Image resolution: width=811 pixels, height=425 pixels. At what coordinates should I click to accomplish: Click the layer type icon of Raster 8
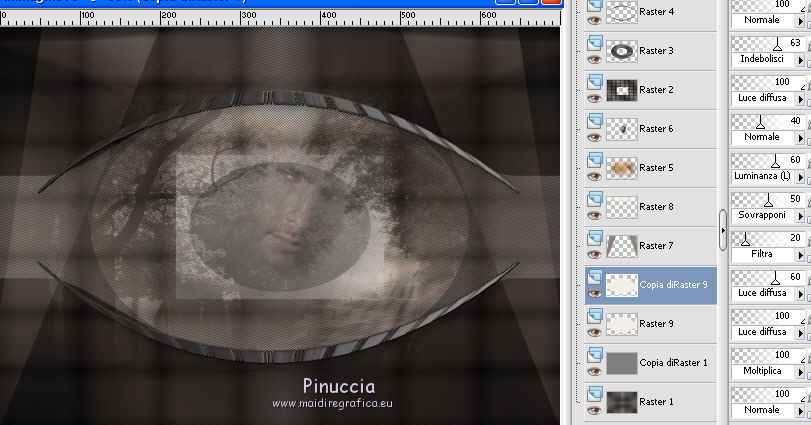595,198
